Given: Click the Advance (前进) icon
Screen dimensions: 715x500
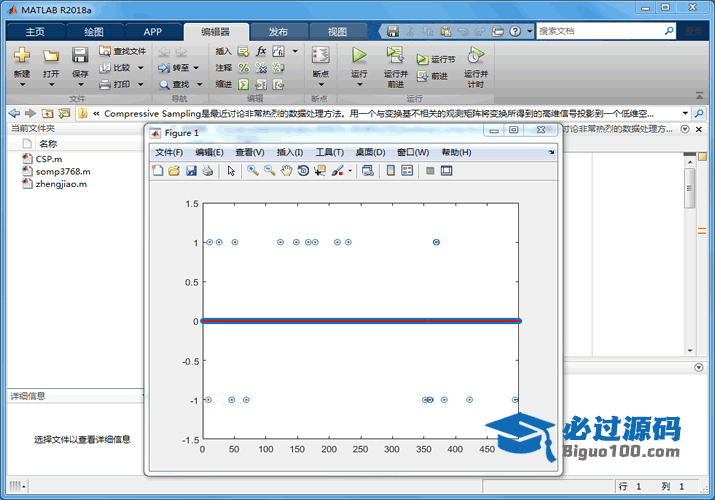Looking at the screenshot, I should pos(423,76).
